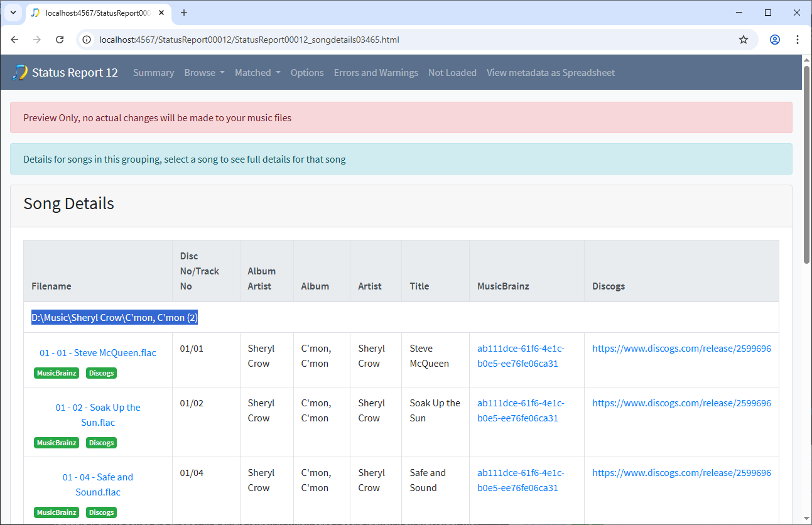Viewport: 812px width, 525px height.
Task: Open the Chrome three-dot menu
Action: click(798, 40)
